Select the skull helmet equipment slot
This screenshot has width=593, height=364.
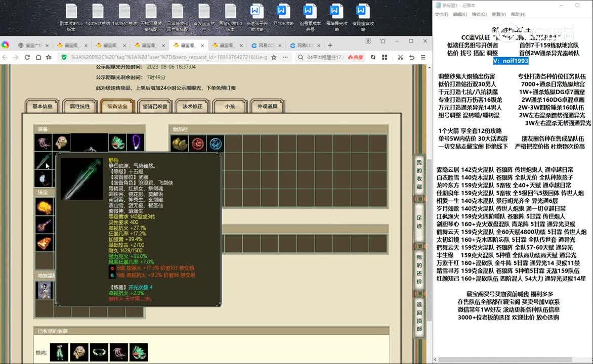click(61, 143)
